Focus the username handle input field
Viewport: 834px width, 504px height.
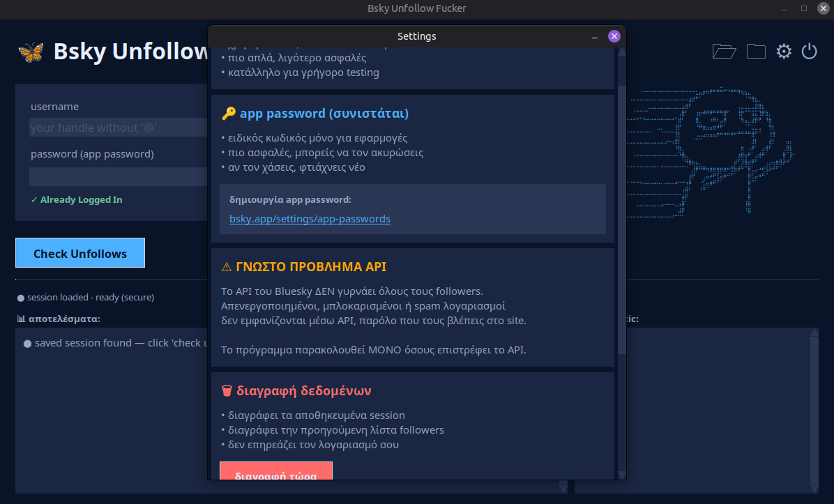[x=117, y=128]
